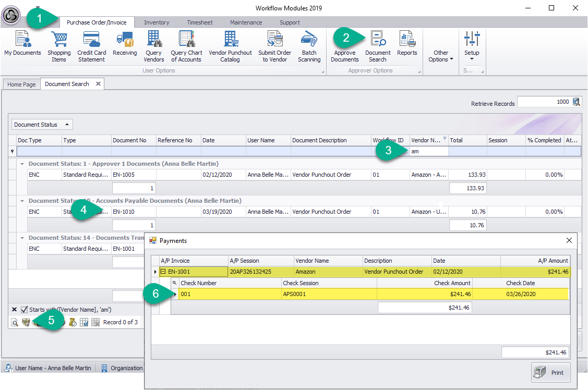Image resolution: width=588 pixels, height=392 pixels.
Task: Click the Print button in Payments
Action: pos(551,373)
